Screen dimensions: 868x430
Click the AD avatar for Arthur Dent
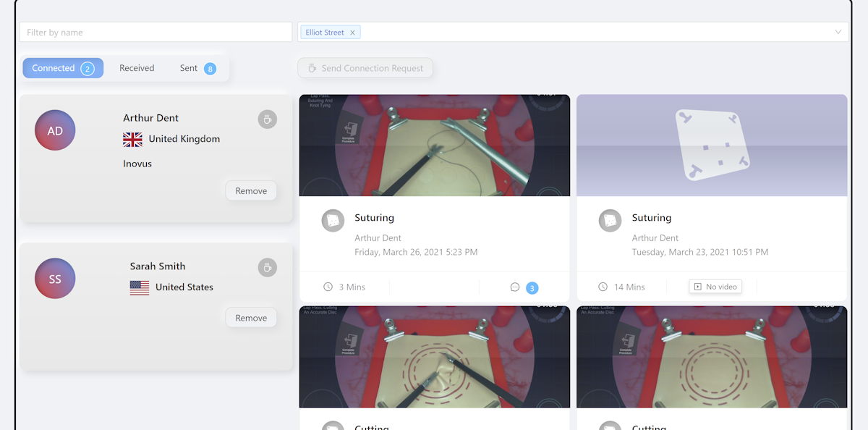55,130
